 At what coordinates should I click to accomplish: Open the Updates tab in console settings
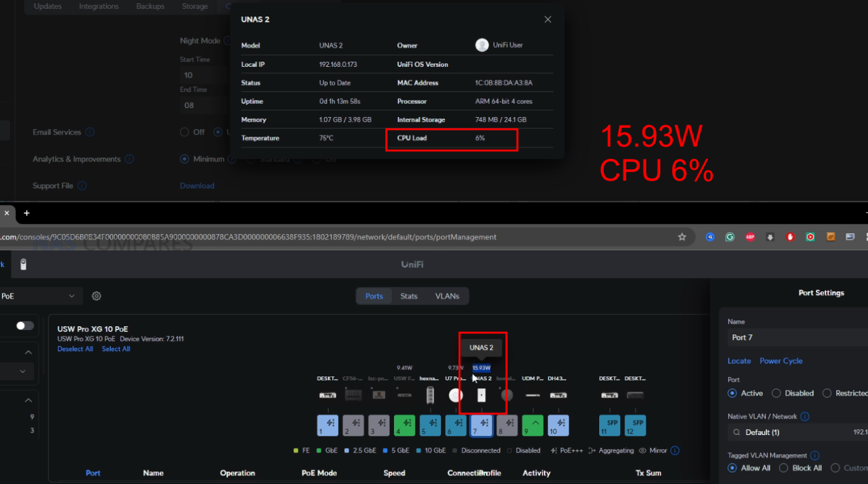click(x=48, y=6)
